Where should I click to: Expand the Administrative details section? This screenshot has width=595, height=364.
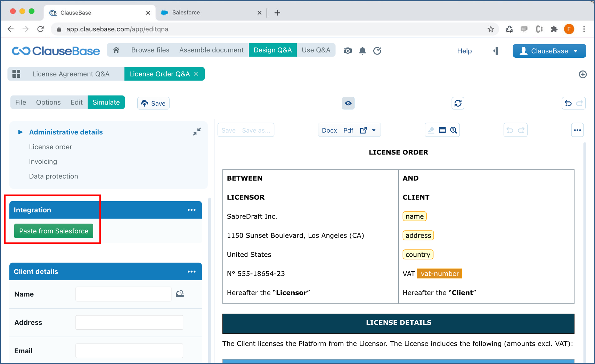(21, 132)
